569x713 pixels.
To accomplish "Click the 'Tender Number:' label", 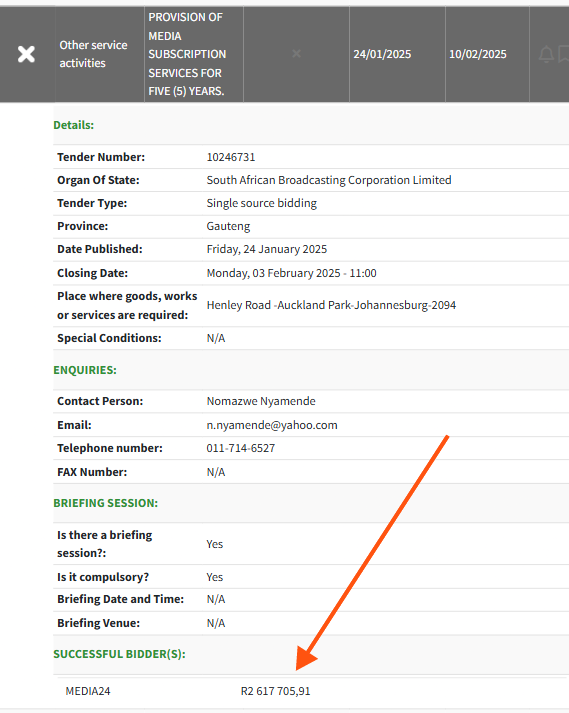I will click(x=101, y=157).
